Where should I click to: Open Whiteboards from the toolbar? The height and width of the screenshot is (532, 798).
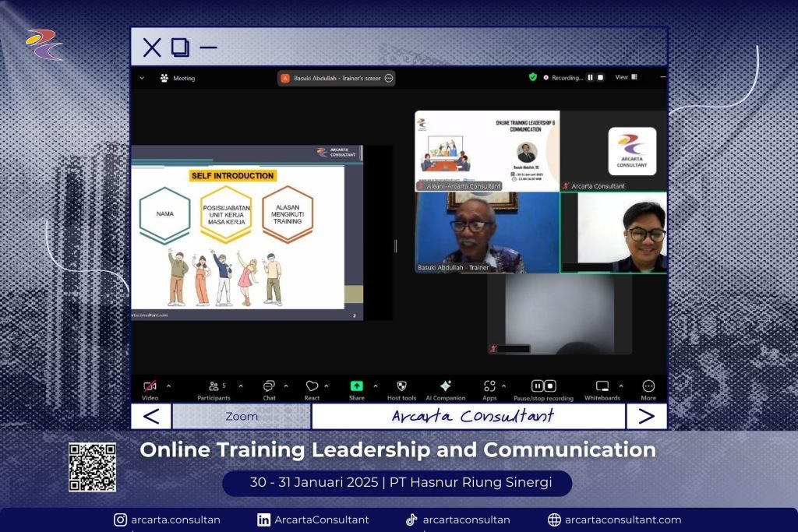[x=602, y=386]
